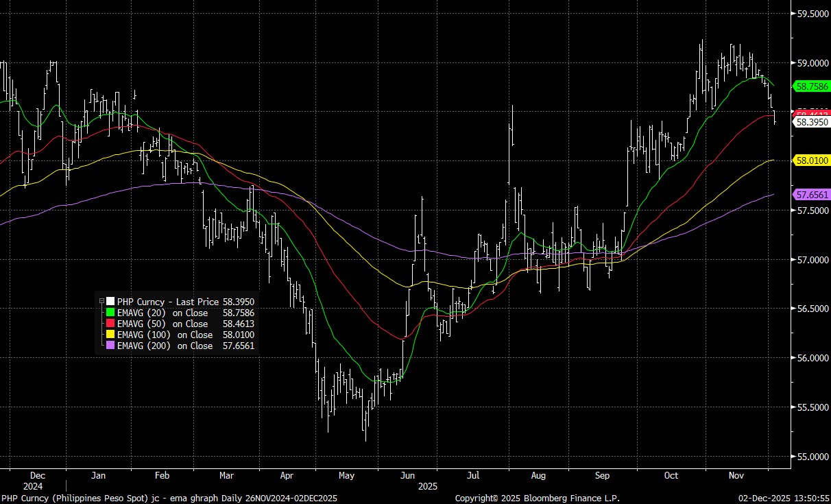The image size is (831, 504).
Task: Click the green 58.7586 price axis tag
Action: (812, 86)
